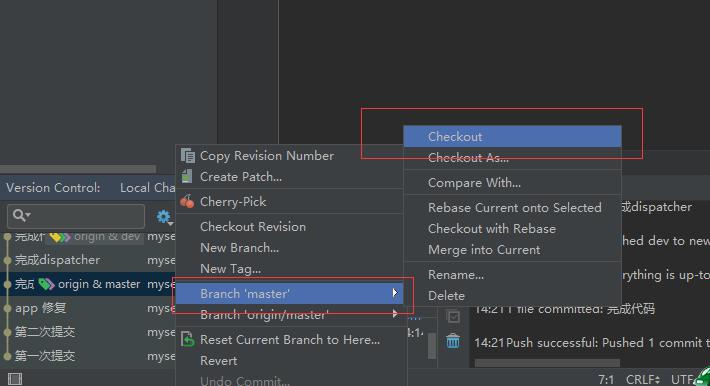Open the Local Changes tab

coord(147,188)
